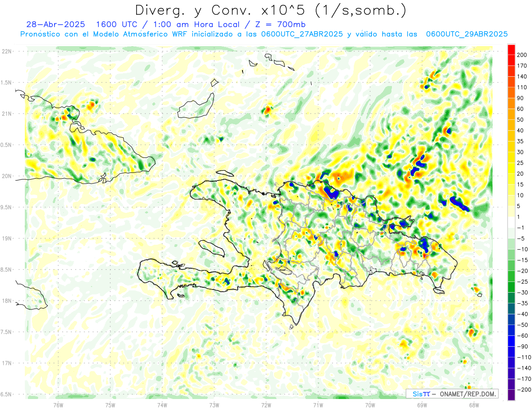This screenshot has height=411, width=532.
Task: Click the '17N' latitude label
Action: pyautogui.click(x=7, y=363)
